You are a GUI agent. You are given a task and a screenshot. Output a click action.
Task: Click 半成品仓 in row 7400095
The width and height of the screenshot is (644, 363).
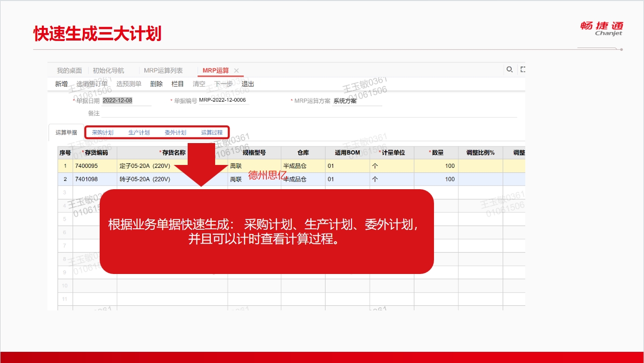(x=303, y=166)
